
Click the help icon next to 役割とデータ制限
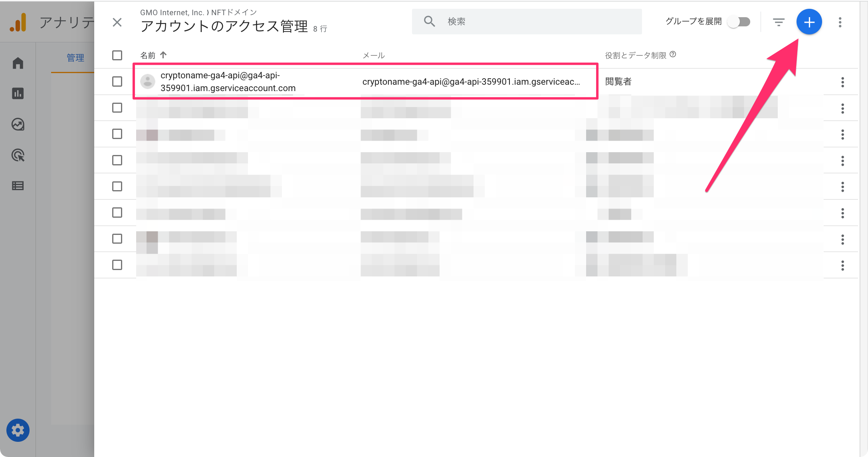coord(674,54)
